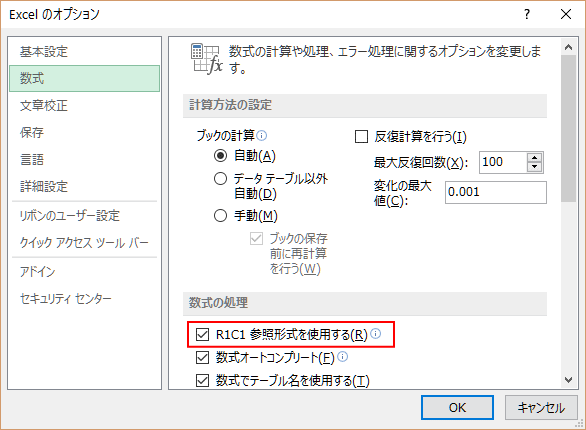Click the help question mark button
This screenshot has width=586, height=430.
[x=527, y=14]
